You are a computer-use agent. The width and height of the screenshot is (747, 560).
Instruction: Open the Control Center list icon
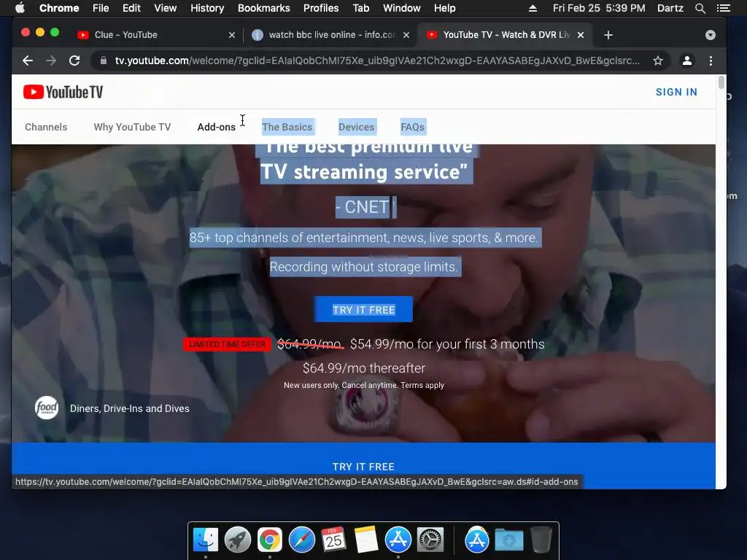[x=723, y=8]
